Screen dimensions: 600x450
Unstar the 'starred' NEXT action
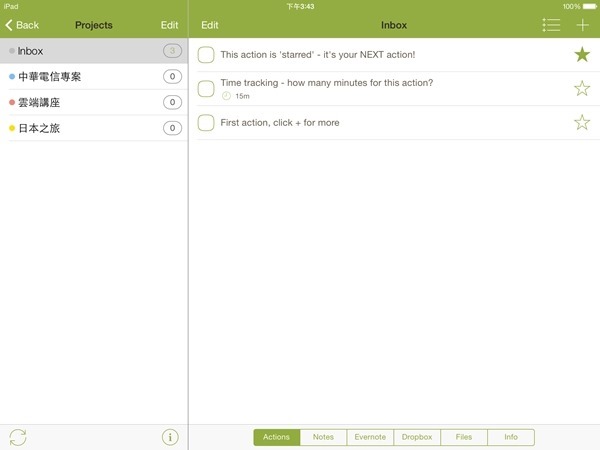[582, 54]
